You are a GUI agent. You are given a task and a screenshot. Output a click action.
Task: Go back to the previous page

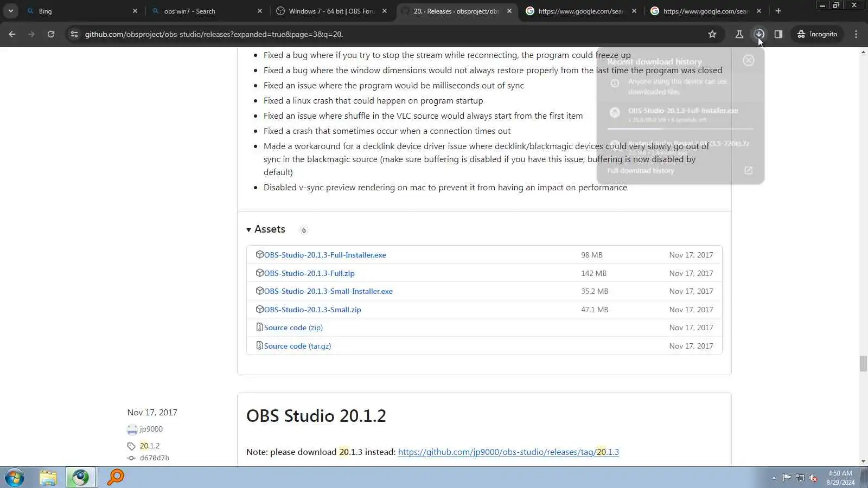pyautogui.click(x=12, y=34)
